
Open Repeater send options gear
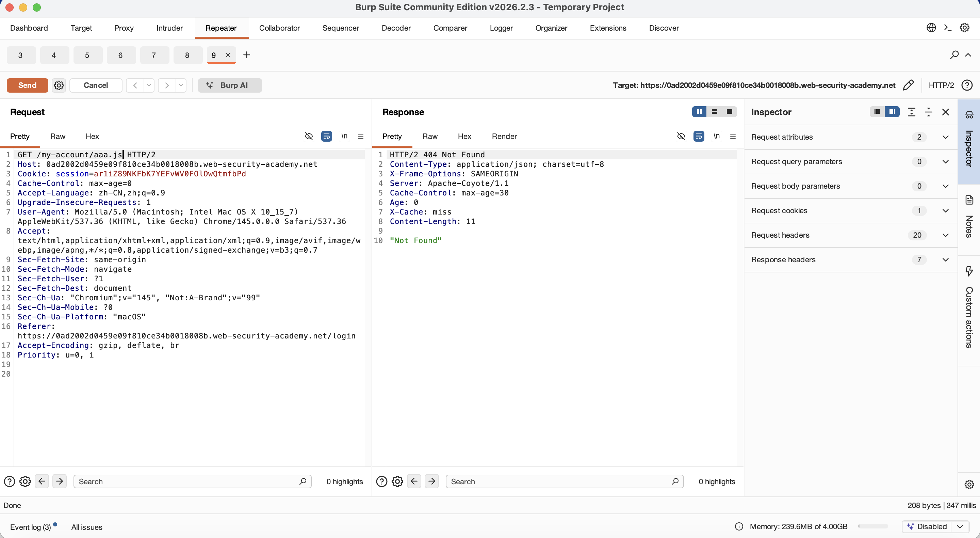pos(59,85)
